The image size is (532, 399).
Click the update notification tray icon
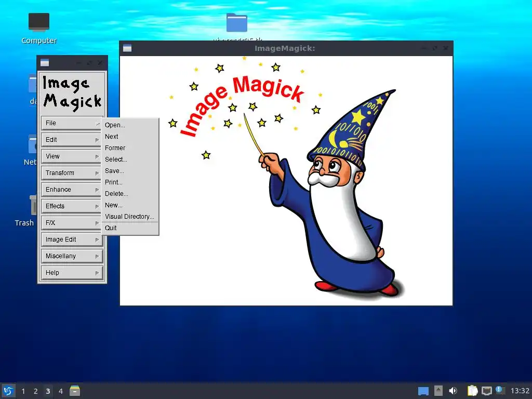(500, 390)
